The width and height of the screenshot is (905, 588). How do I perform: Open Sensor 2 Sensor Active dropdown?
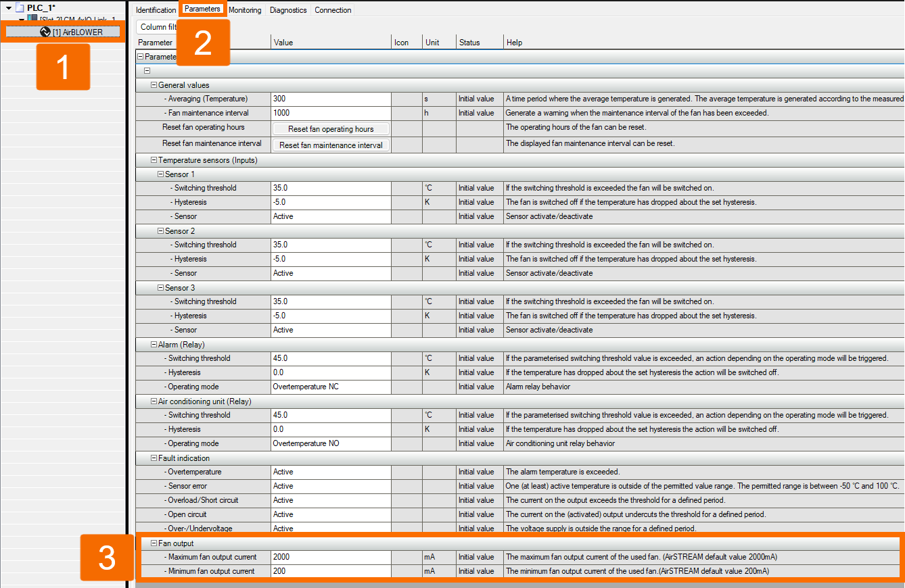[331, 273]
